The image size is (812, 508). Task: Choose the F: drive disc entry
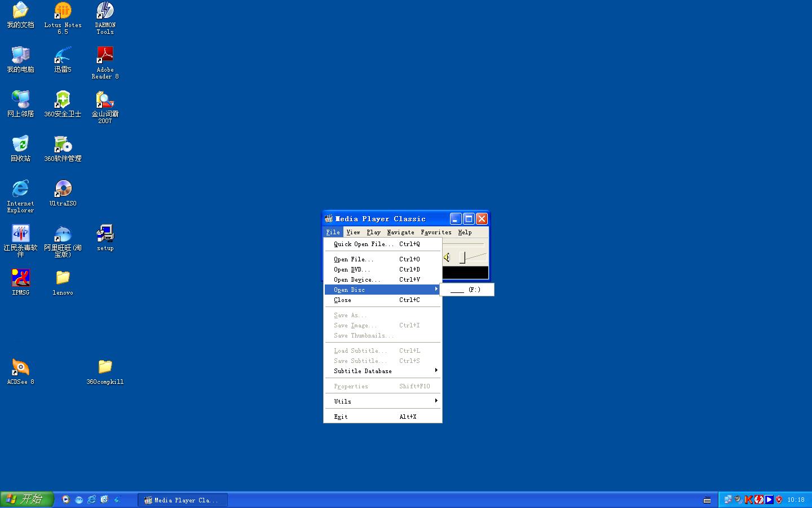[466, 290]
